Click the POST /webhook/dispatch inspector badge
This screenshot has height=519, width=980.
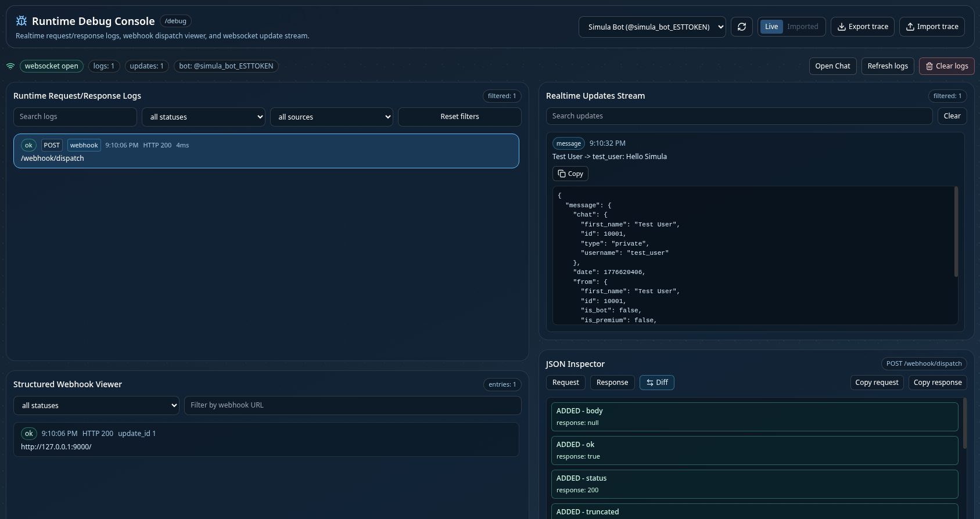click(924, 363)
